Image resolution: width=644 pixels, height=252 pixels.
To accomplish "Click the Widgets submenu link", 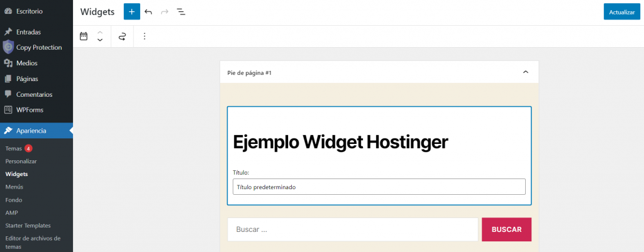I will pos(17,174).
